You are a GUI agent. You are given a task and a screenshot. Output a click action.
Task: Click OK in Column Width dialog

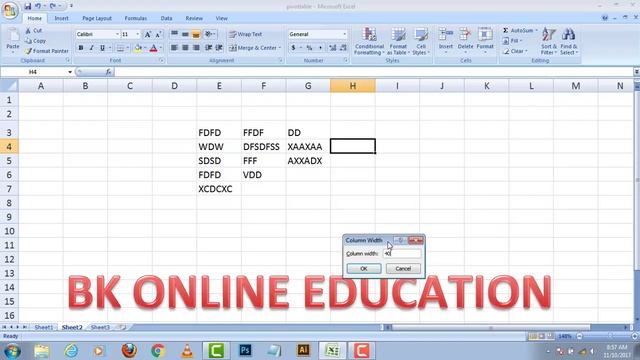coord(364,269)
